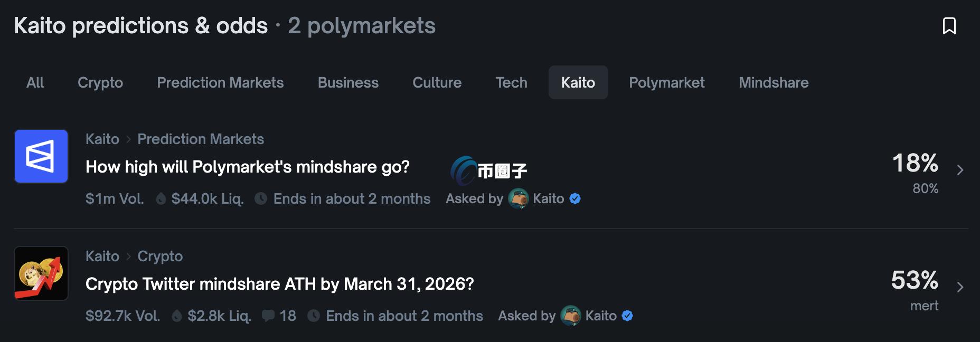
Task: Open the blue Kaito market logo thumbnail
Action: pyautogui.click(x=41, y=156)
